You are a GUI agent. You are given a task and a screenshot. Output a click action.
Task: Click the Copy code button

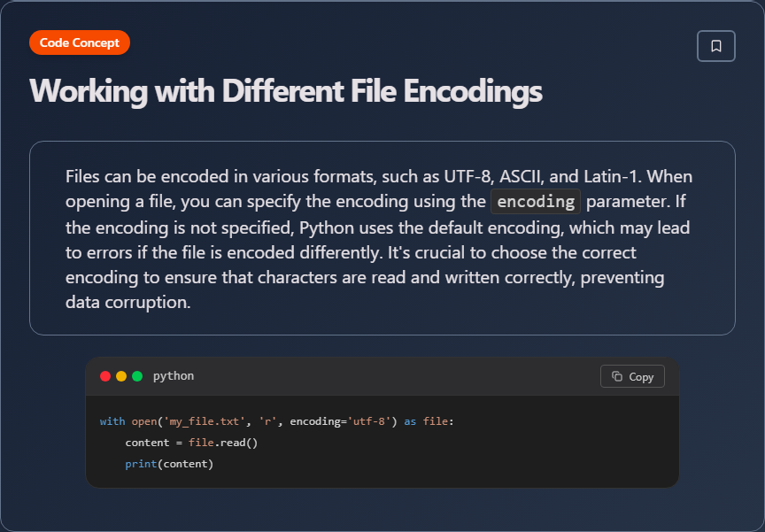632,376
